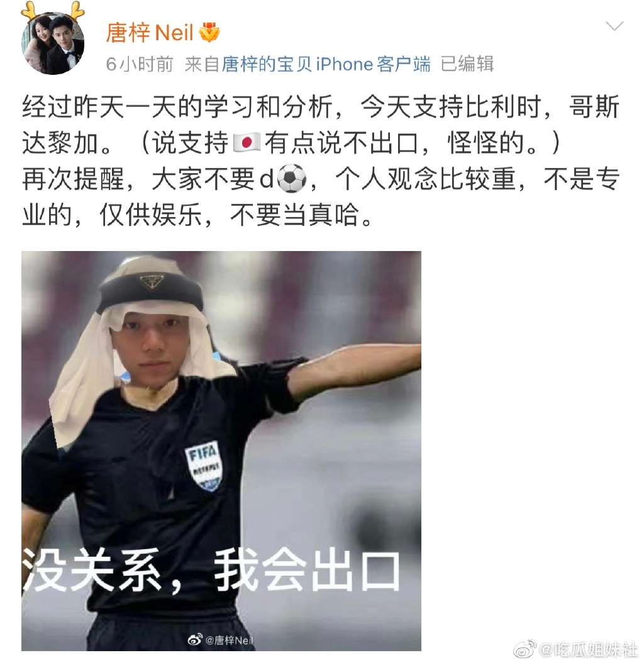The image size is (644, 665).
Task: Click the 唐梓Neil username link
Action: [x=150, y=33]
